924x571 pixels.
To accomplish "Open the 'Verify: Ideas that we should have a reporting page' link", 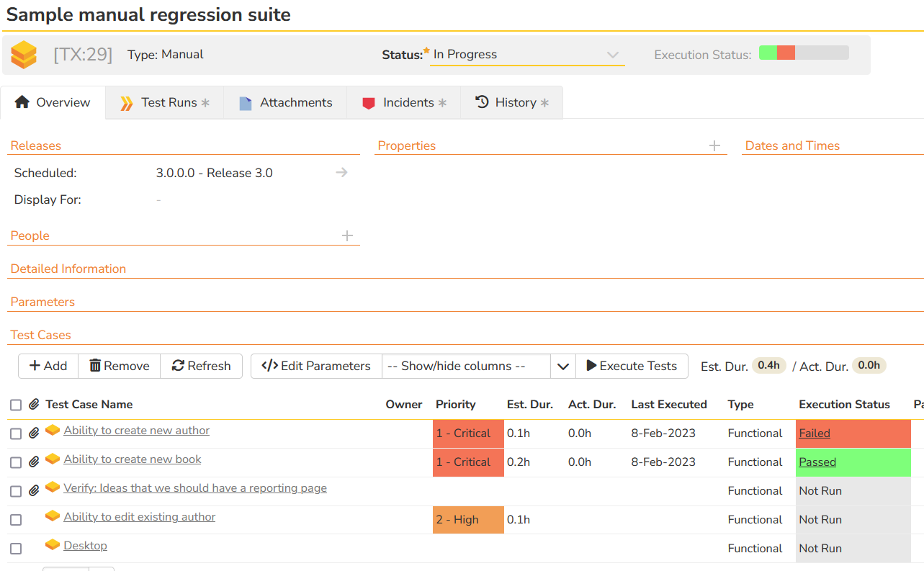I will click(x=195, y=488).
